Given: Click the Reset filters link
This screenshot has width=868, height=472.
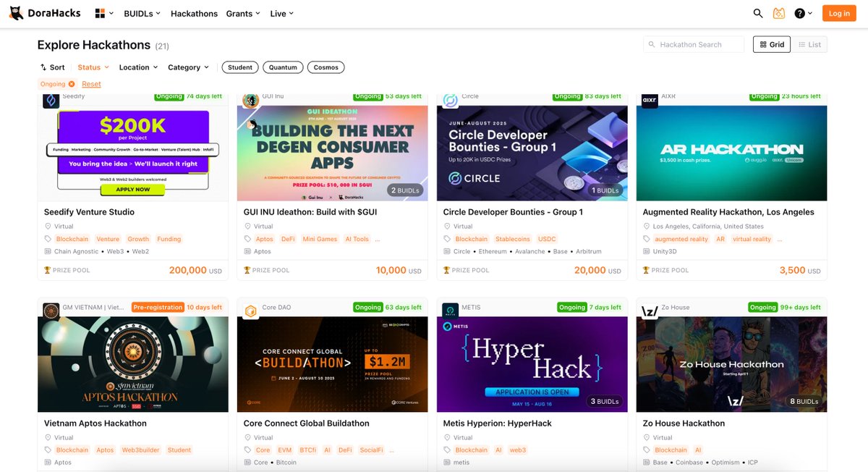Looking at the screenshot, I should coord(91,84).
